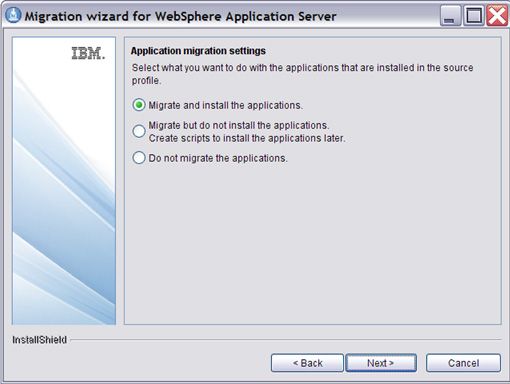Click the window title 'Migration wizard for WebSphere Application Server'
Image resolution: width=510 pixels, height=384 pixels.
(180, 16)
